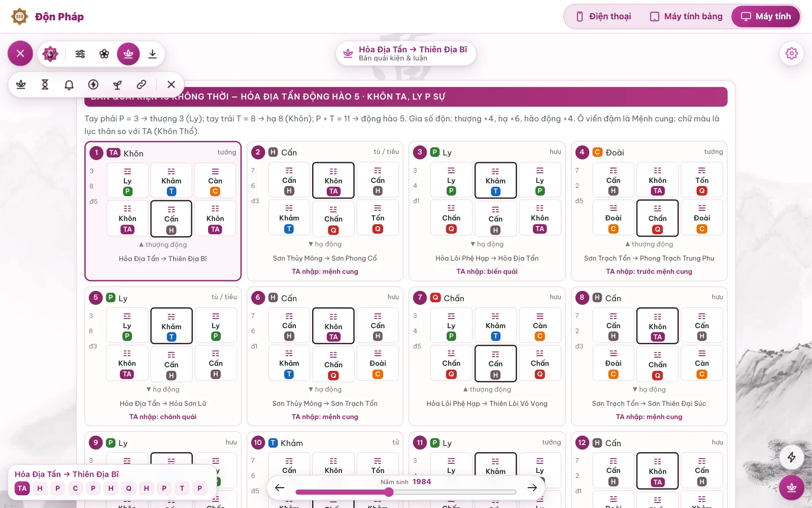
Task: Open settings via the gear icon
Action: tap(792, 53)
